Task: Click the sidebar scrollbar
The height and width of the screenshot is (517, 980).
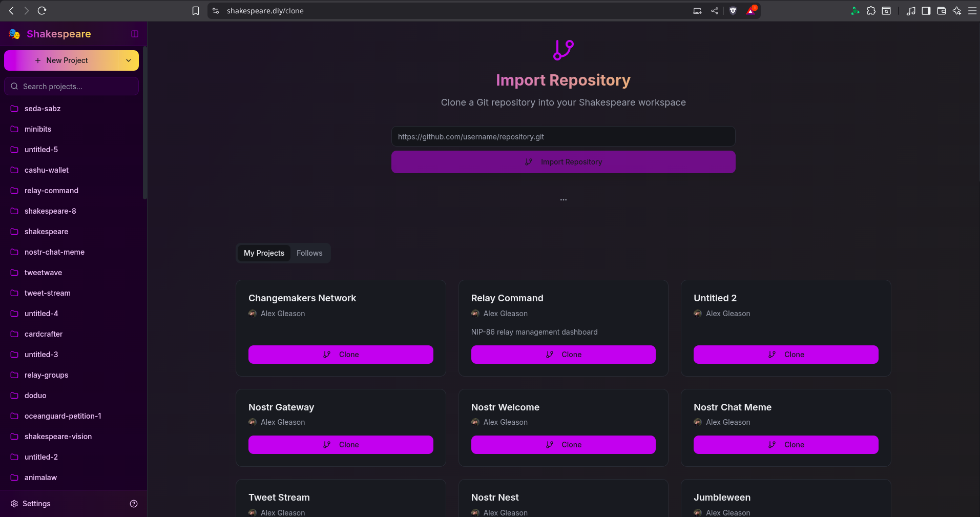Action: pyautogui.click(x=145, y=123)
